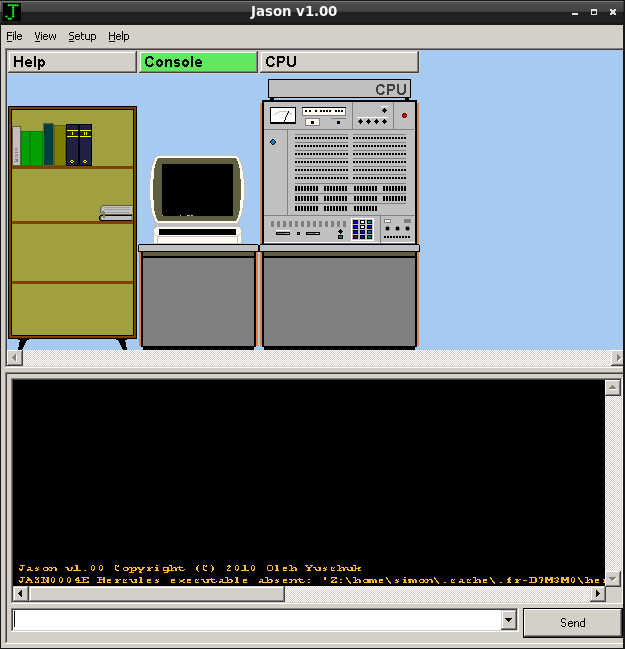
Task: Minimize the Jason window
Action: tap(575, 12)
